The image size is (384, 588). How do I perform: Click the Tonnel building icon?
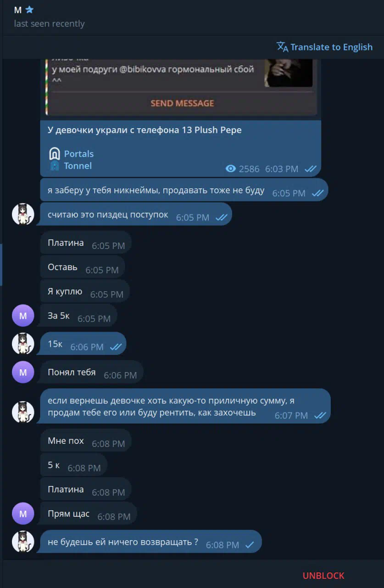point(54,166)
